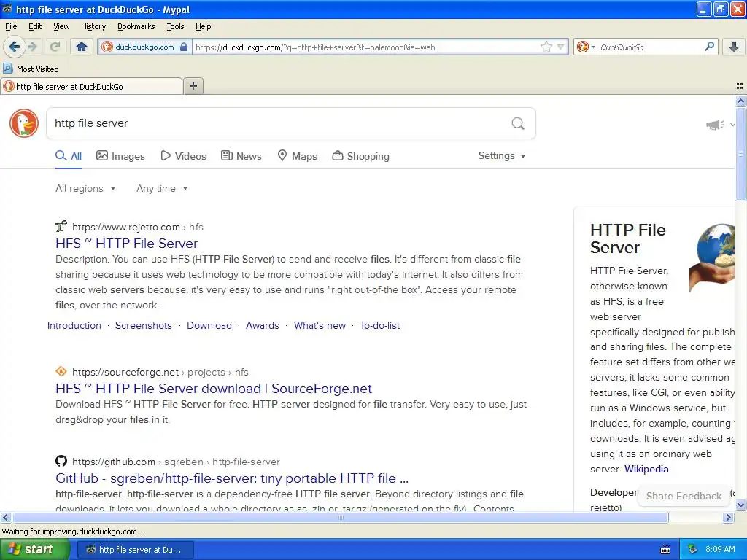Open the GitHub sgreben/http-file-server result
The width and height of the screenshot is (747, 560).
(x=232, y=478)
